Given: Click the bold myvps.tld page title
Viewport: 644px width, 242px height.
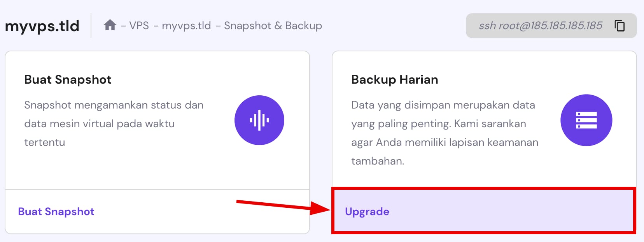Looking at the screenshot, I should (42, 26).
